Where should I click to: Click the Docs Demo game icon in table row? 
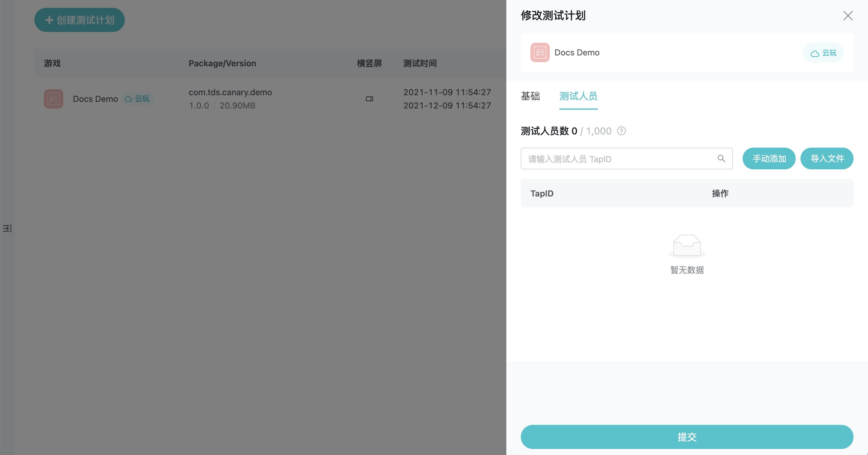coord(54,99)
